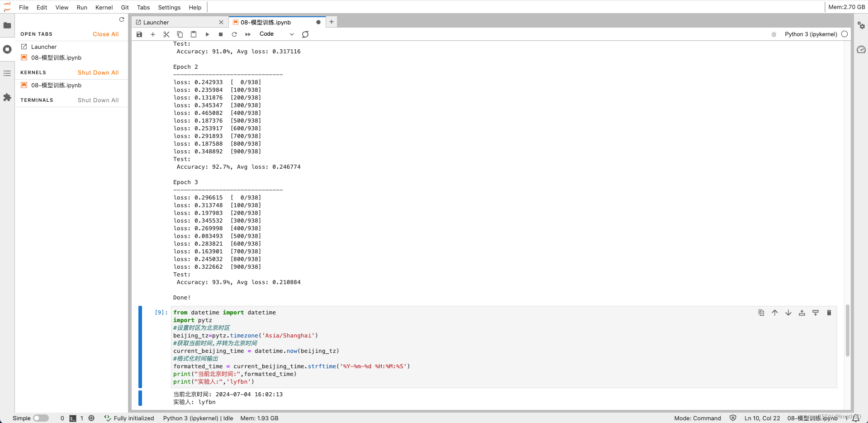The height and width of the screenshot is (423, 868).
Task: Run the selected cell with the play icon
Action: point(207,34)
